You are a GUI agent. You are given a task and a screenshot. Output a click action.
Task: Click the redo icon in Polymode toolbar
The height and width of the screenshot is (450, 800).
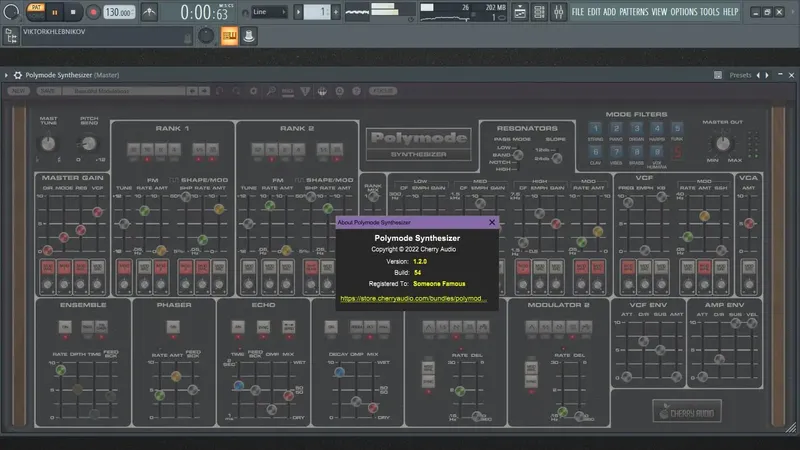[236, 91]
